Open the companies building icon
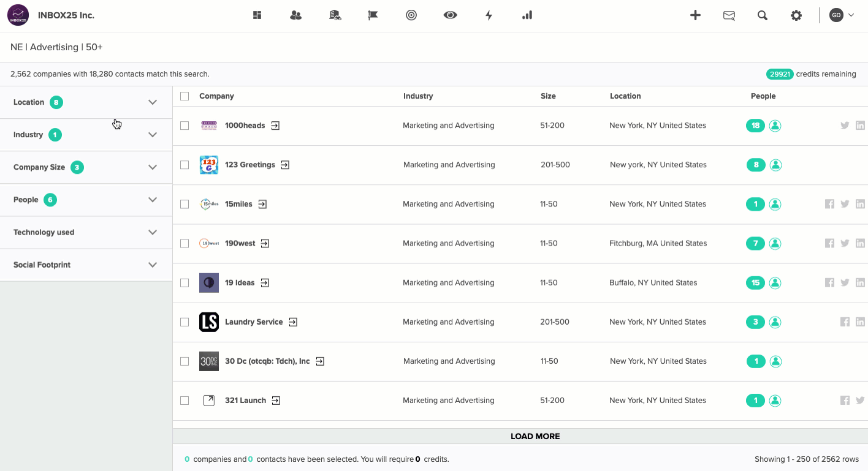This screenshot has width=868, height=471. [335, 15]
